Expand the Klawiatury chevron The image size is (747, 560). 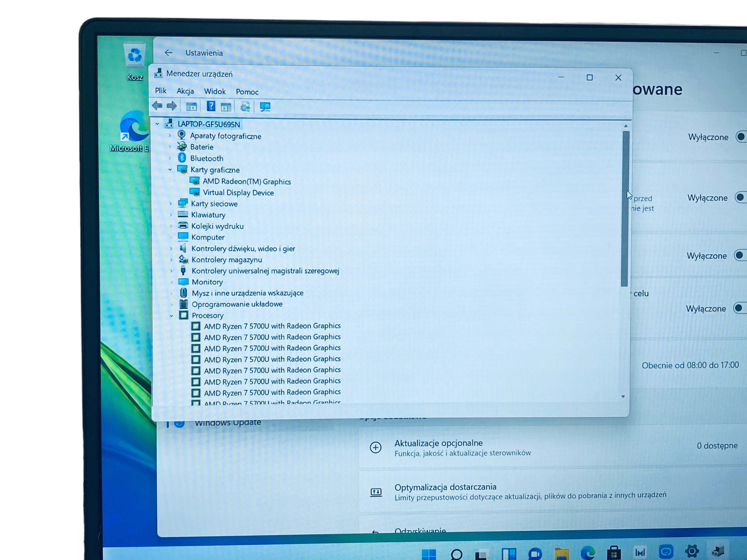coord(171,214)
